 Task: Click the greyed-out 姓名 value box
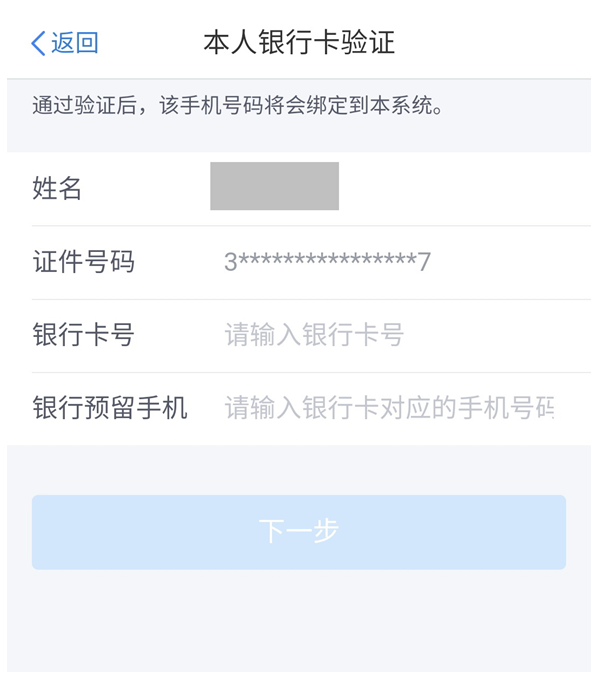[x=274, y=186]
